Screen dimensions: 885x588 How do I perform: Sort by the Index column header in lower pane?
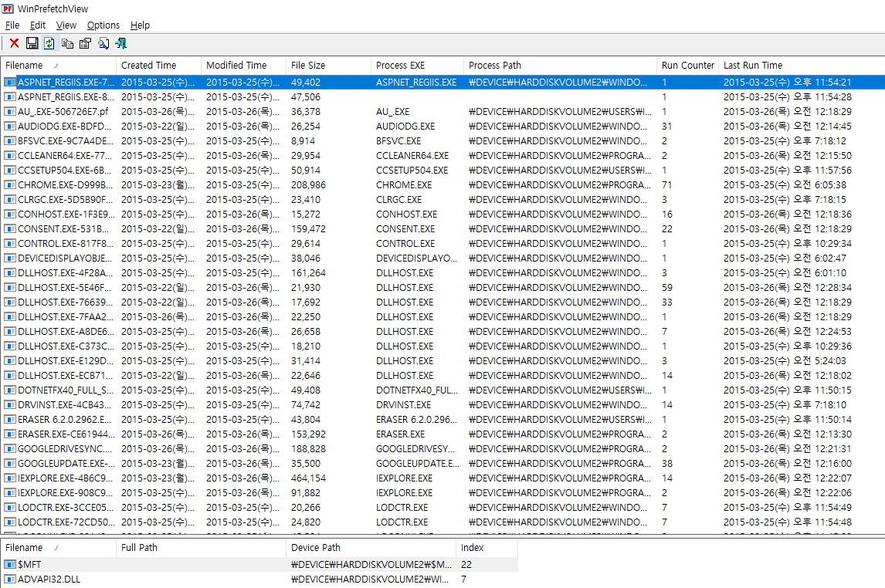[x=487, y=547]
